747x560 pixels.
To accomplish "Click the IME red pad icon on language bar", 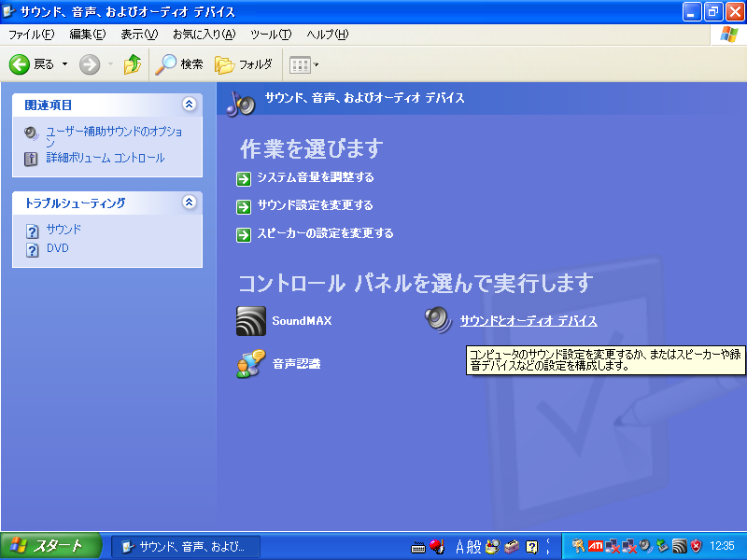I will pyautogui.click(x=437, y=546).
